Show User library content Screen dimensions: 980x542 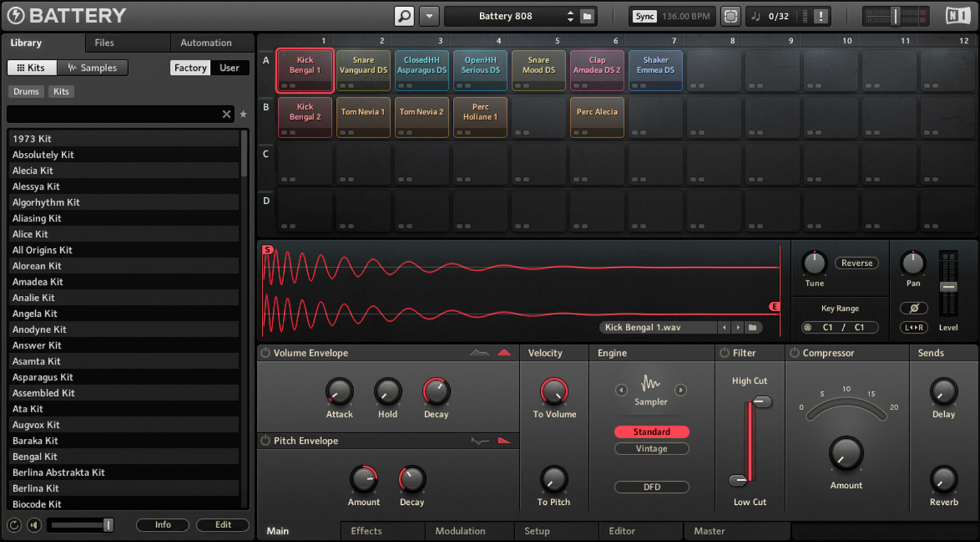click(x=229, y=67)
